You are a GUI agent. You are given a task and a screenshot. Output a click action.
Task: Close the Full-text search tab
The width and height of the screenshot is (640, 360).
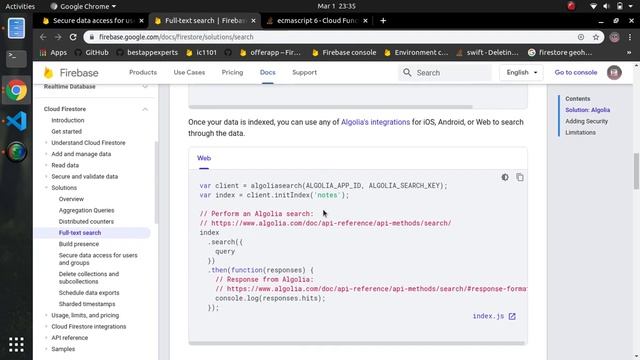[253, 20]
